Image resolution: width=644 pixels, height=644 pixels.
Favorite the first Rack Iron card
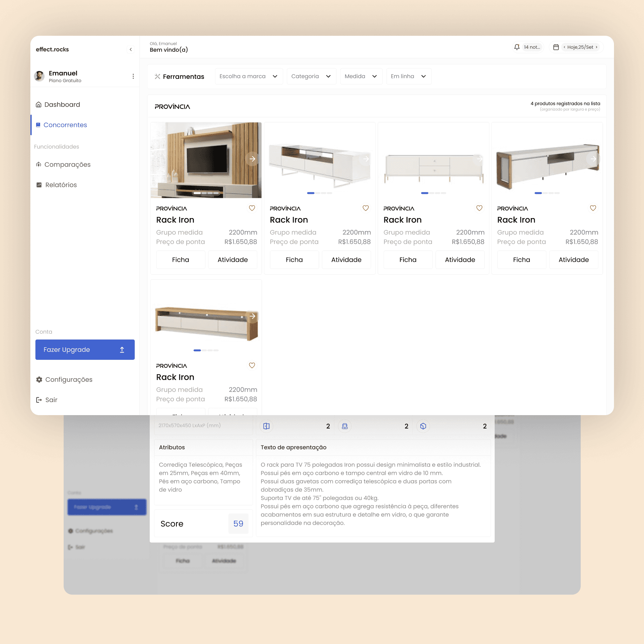click(x=252, y=208)
